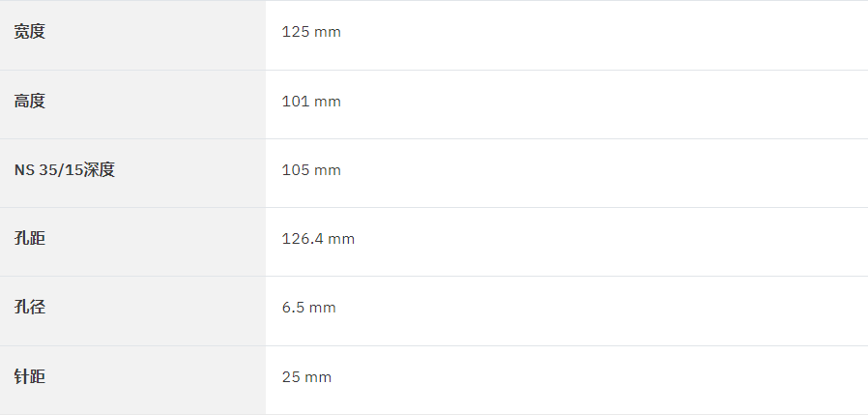Click blank space in the 孔径 row

click(x=603, y=311)
